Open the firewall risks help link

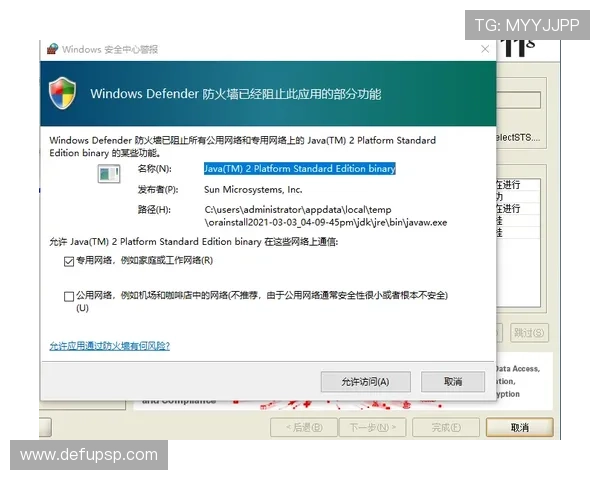109,346
